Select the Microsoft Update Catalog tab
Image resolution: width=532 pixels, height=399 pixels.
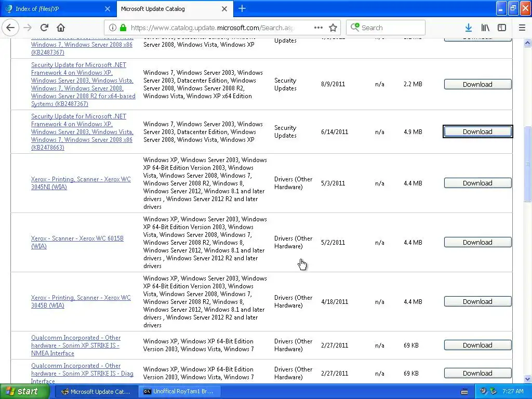175,9
